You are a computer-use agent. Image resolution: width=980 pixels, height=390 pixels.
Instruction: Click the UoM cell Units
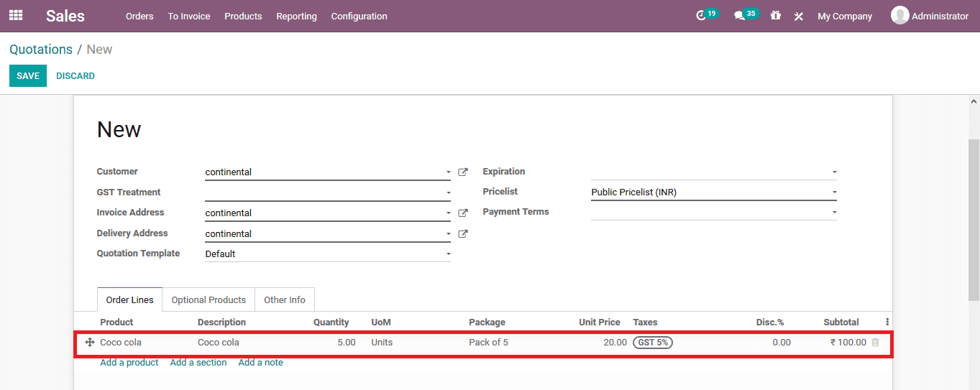point(382,343)
